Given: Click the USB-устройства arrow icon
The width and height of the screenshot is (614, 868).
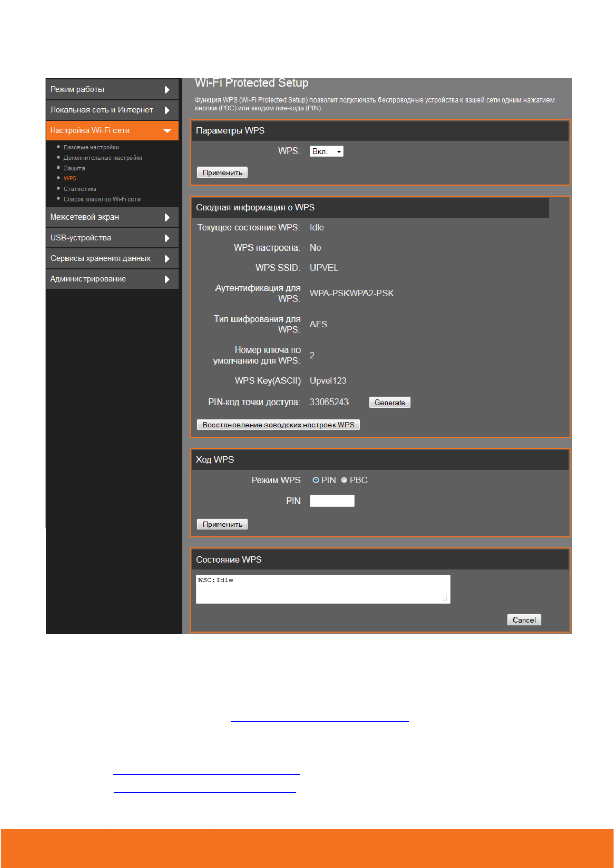Looking at the screenshot, I should pyautogui.click(x=167, y=238).
